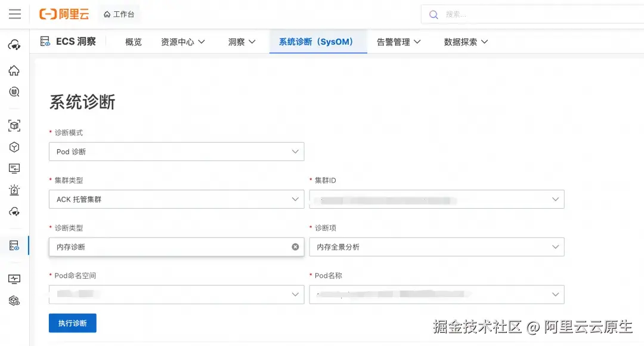The height and width of the screenshot is (346, 644).
Task: Click the 系统诊断 page heading
Action: (82, 102)
